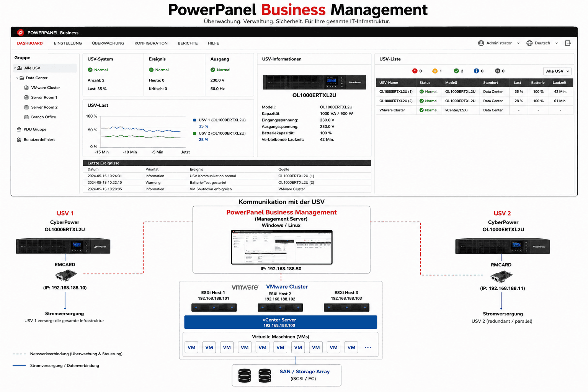The width and height of the screenshot is (588, 392).
Task: Click the Benutzerdefiniert group icon
Action: pos(19,140)
